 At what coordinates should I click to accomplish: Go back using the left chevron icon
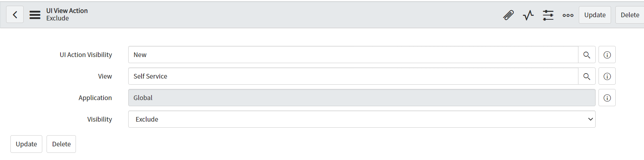[x=15, y=15]
